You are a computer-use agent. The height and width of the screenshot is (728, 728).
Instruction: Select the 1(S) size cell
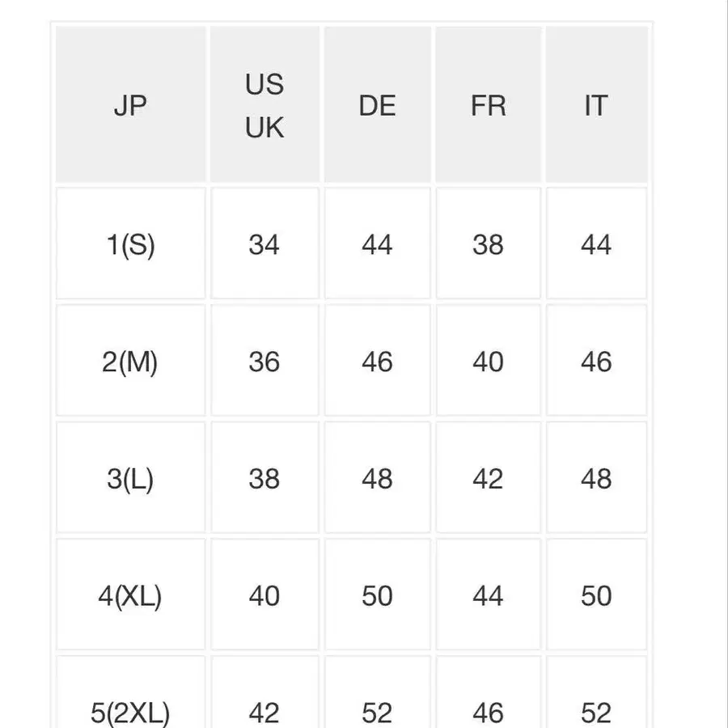[130, 244]
